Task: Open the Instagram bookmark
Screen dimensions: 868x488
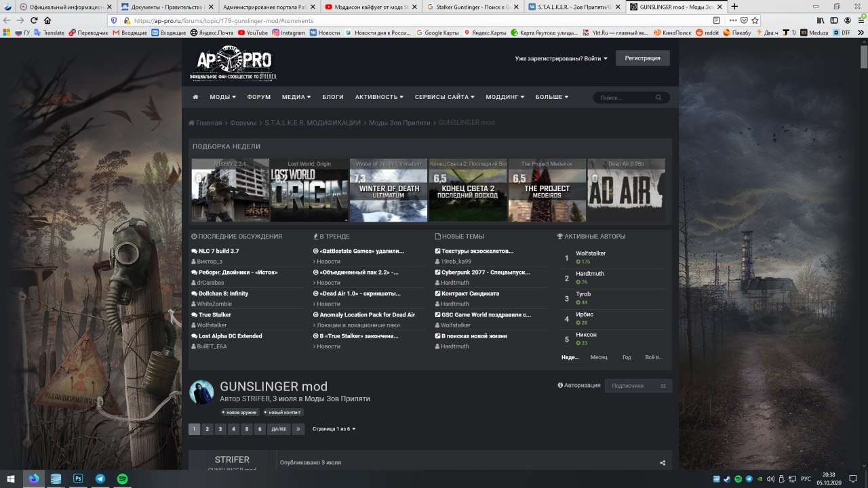Action: point(288,33)
